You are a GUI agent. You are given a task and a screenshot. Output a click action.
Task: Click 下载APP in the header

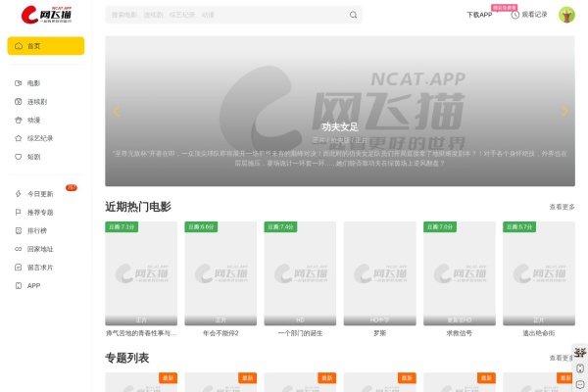pos(479,15)
